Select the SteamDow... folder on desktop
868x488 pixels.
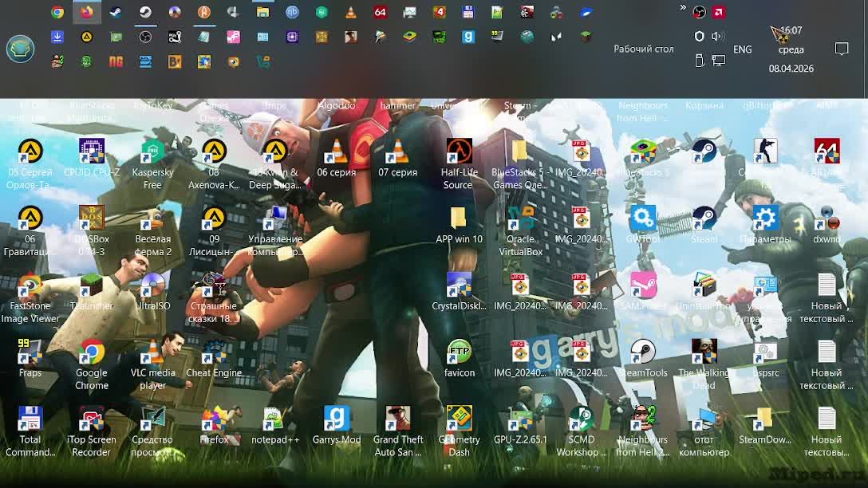[x=765, y=426]
